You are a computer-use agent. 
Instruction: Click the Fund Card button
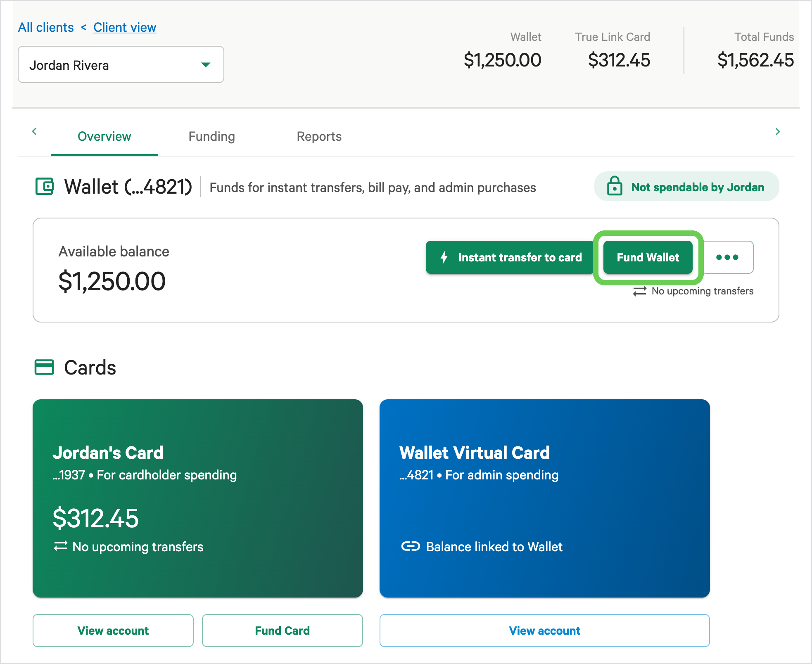pyautogui.click(x=283, y=631)
